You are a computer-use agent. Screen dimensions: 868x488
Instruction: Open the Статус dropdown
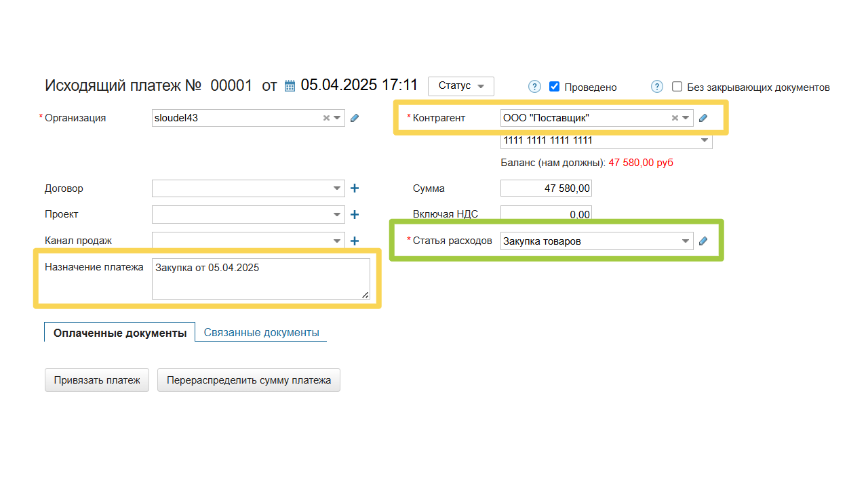click(x=461, y=86)
